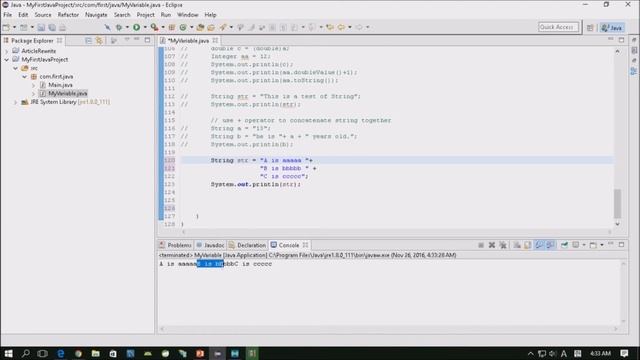This screenshot has height=360, width=640.
Task: Open Windows Start menu
Action: point(8,353)
